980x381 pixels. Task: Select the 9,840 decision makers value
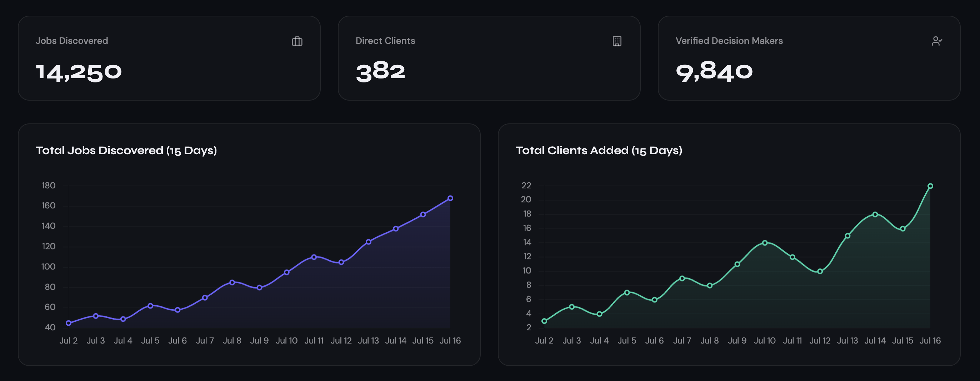coord(714,72)
